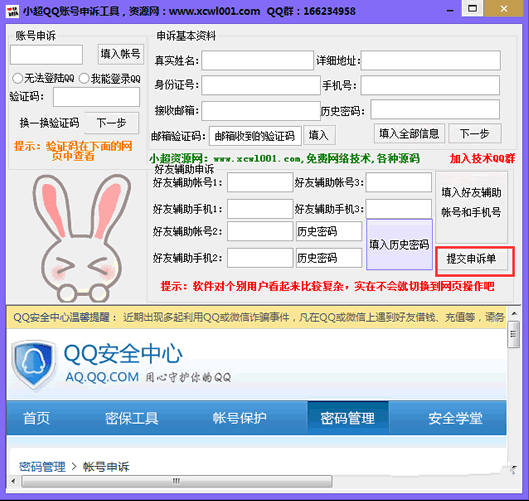The height and width of the screenshot is (501, 529).
Task: Click the account number input field
Action: pos(47,55)
